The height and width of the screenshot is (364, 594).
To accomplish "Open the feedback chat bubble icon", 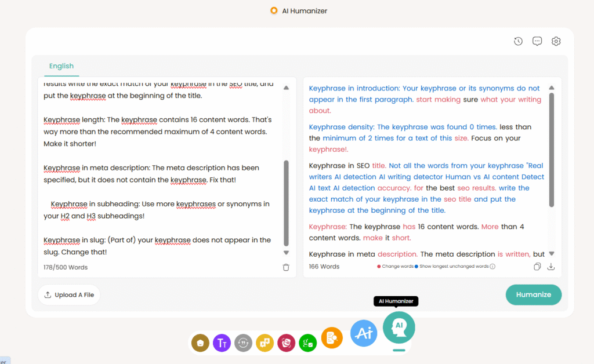I will (537, 41).
